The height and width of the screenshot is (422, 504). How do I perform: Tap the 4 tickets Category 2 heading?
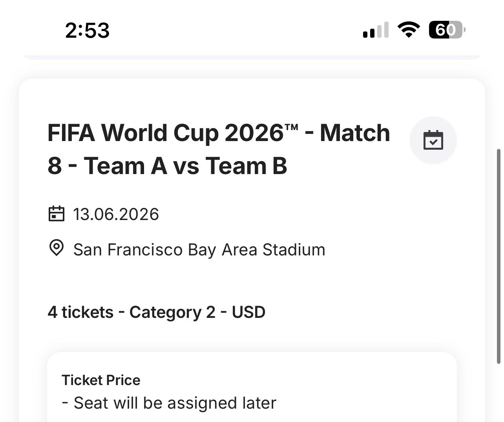(156, 312)
